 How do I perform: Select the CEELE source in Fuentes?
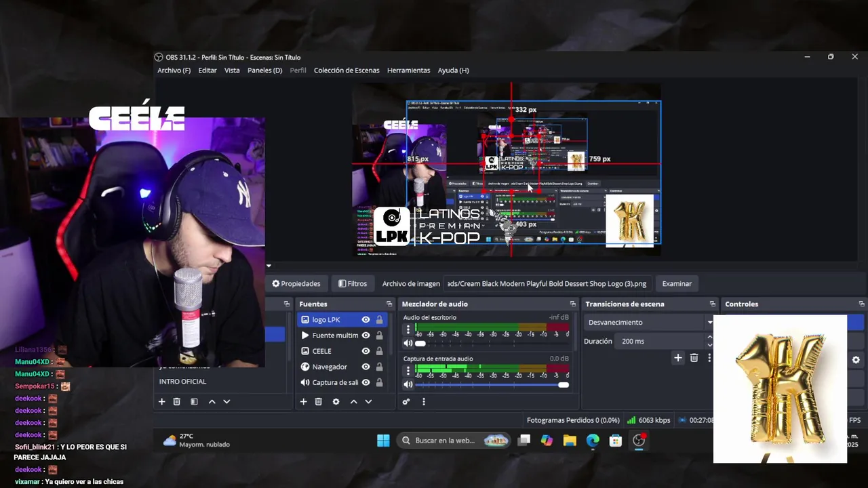coord(321,351)
